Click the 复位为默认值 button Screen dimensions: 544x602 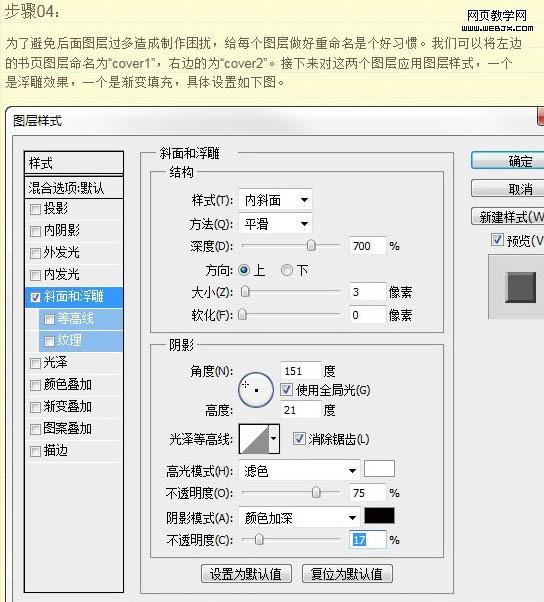click(347, 574)
